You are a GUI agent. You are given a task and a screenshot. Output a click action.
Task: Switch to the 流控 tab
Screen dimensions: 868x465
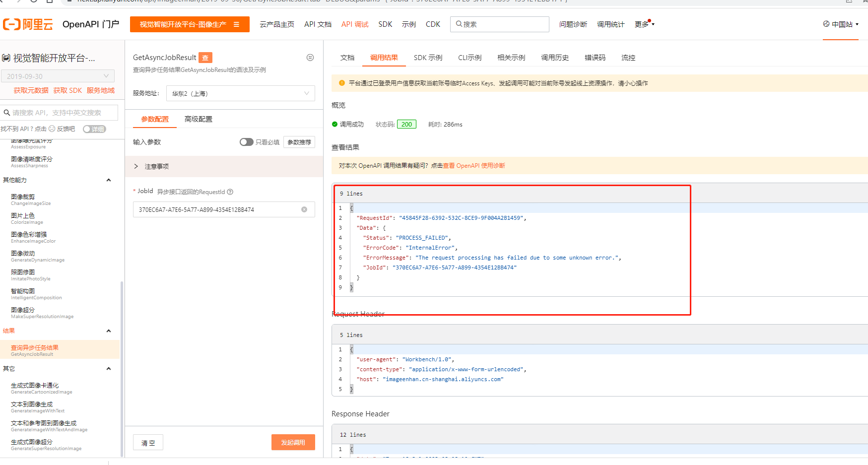[x=628, y=58]
